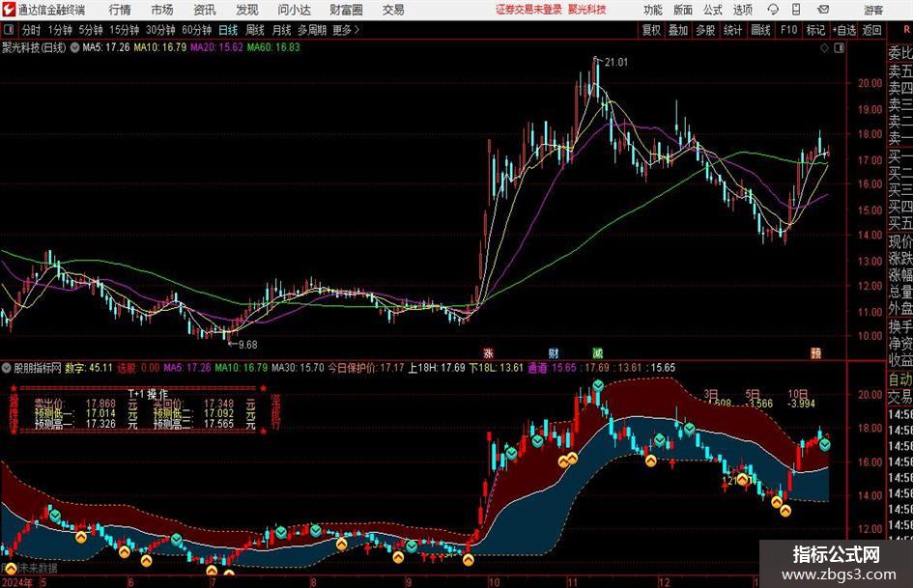
Task: Switch to 60分钟 period tab
Action: (196, 30)
